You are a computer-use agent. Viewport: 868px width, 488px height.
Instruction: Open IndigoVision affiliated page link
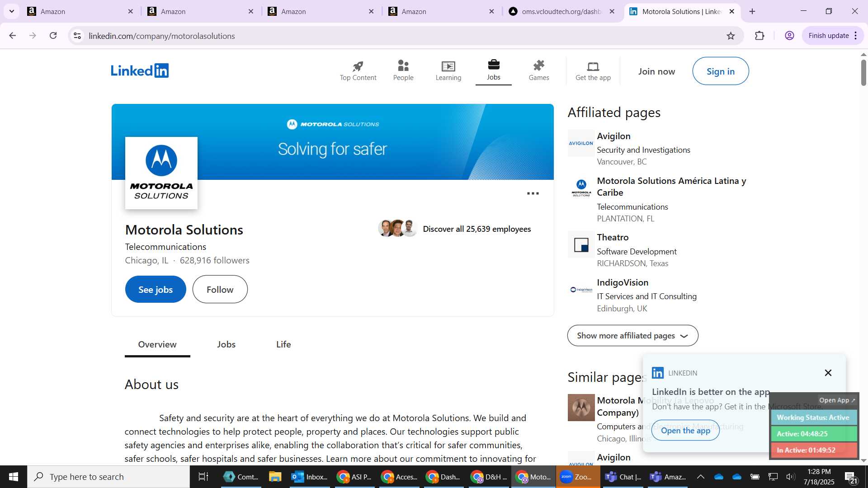point(623,282)
